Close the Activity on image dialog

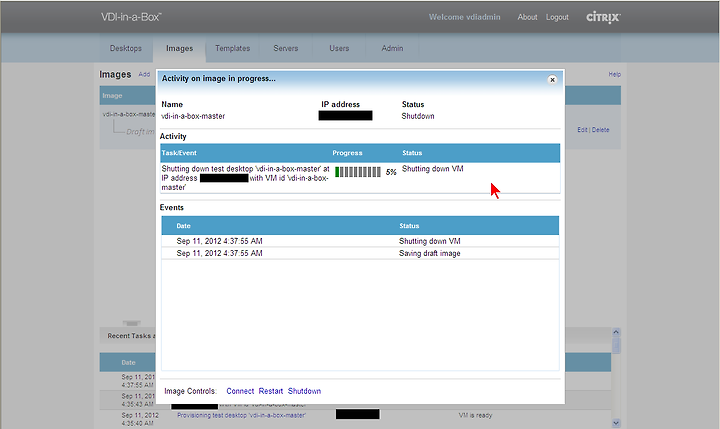[552, 79]
